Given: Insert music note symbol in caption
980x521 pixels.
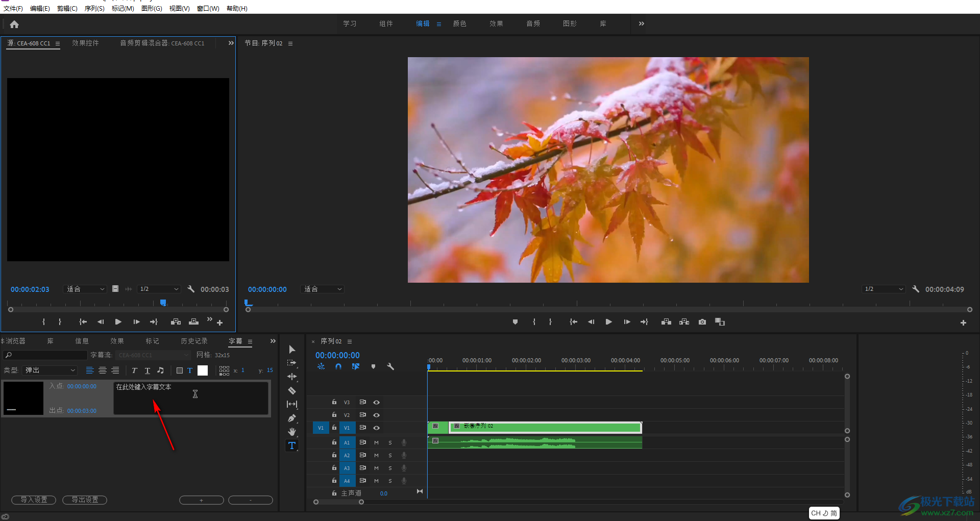Looking at the screenshot, I should tap(160, 370).
